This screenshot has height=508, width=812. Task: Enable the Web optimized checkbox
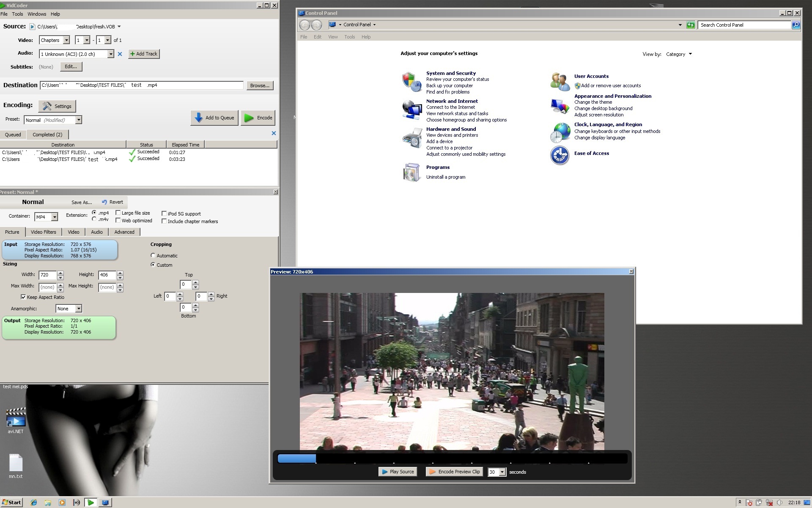(x=118, y=221)
